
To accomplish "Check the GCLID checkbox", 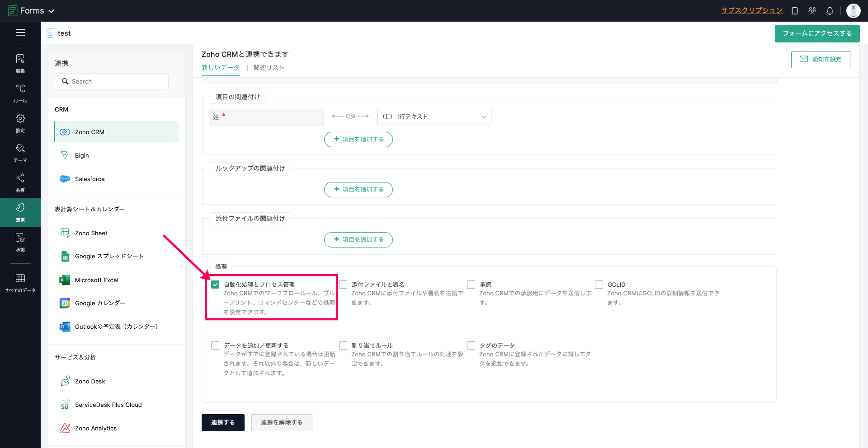I will (599, 285).
